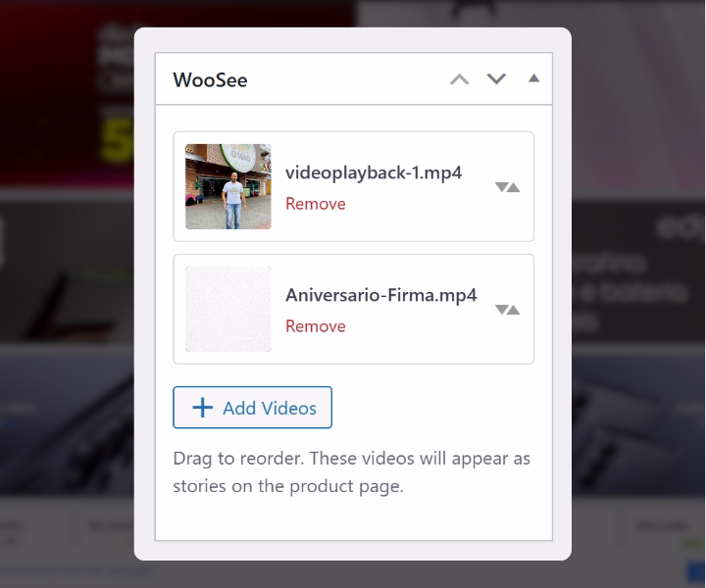Remove the videoplayback-1.mp4 video

pos(315,204)
